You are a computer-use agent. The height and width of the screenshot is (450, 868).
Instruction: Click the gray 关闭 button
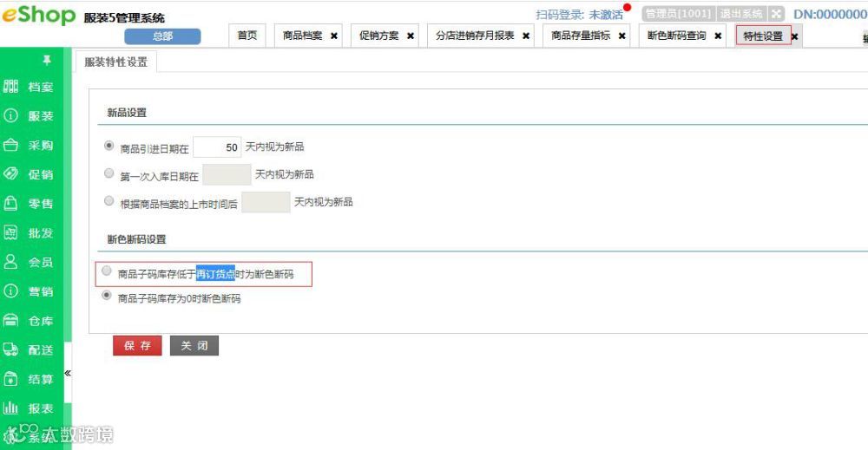[x=194, y=345]
